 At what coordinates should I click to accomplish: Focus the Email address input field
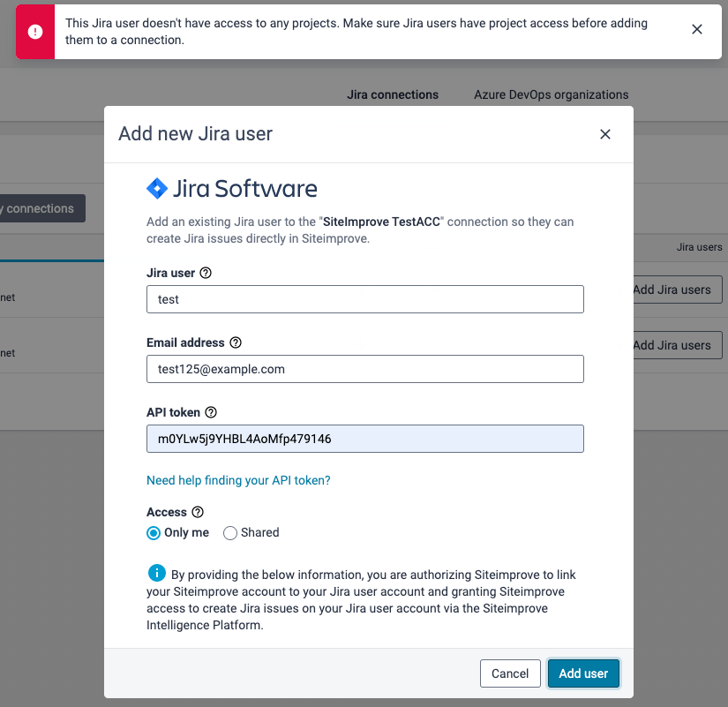[x=365, y=369]
